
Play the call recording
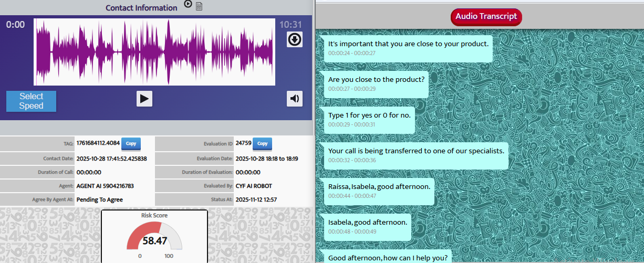point(144,99)
